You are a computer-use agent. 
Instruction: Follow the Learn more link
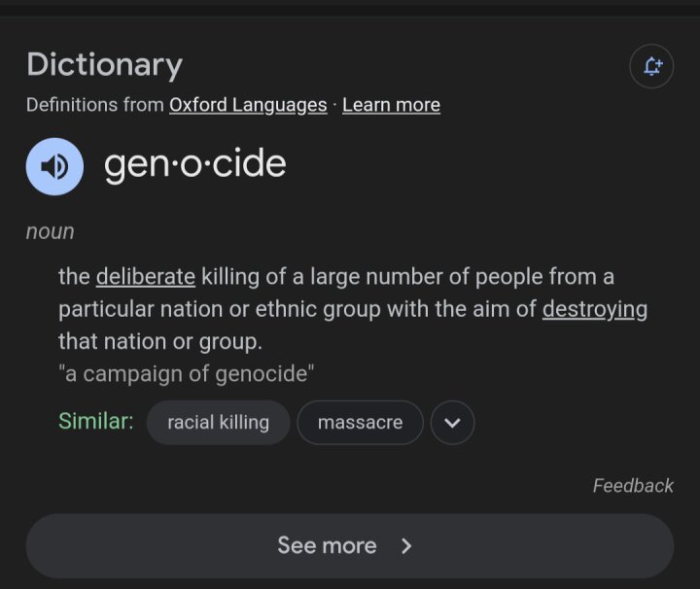pos(391,105)
